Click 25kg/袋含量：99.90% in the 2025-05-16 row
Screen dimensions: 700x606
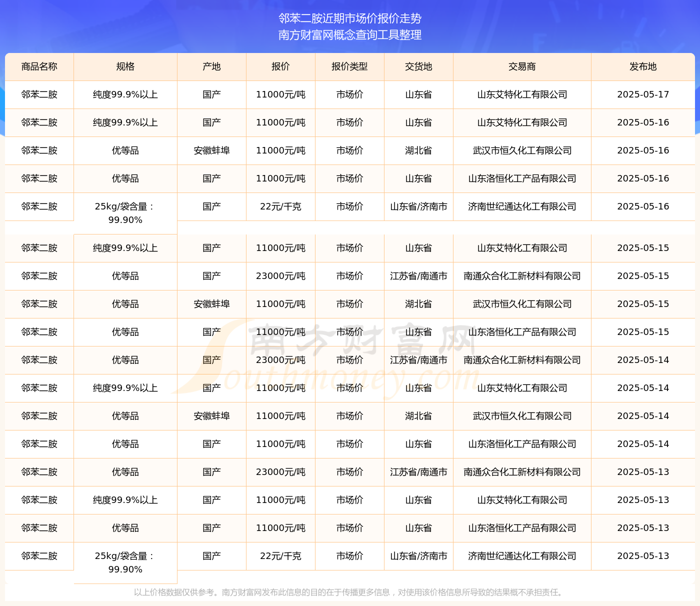(x=125, y=213)
